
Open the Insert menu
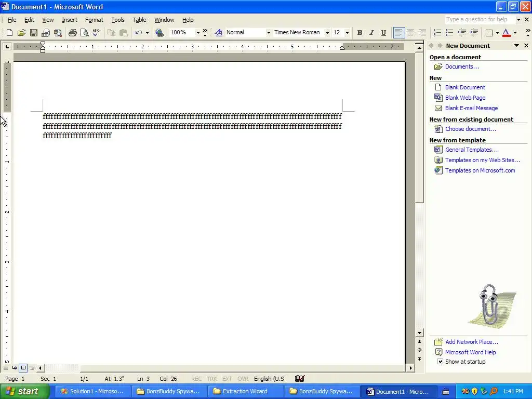pyautogui.click(x=70, y=20)
